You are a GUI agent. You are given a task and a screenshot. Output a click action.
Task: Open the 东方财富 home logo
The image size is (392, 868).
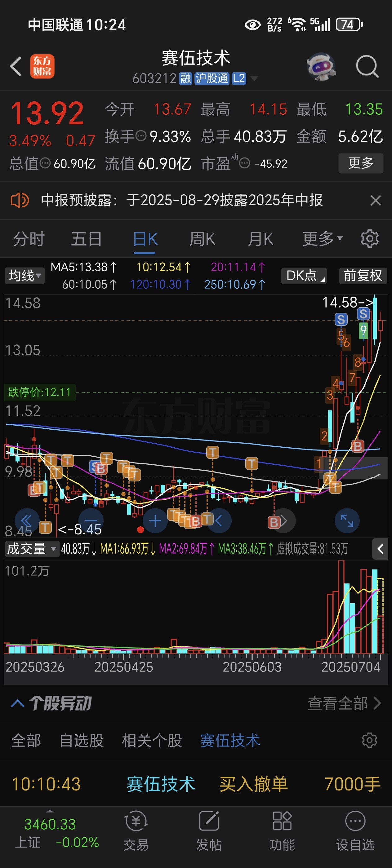point(42,66)
